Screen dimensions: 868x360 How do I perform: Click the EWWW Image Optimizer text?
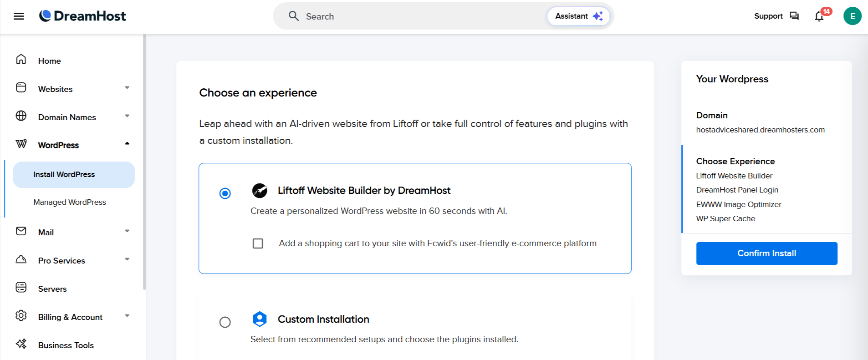tap(739, 204)
